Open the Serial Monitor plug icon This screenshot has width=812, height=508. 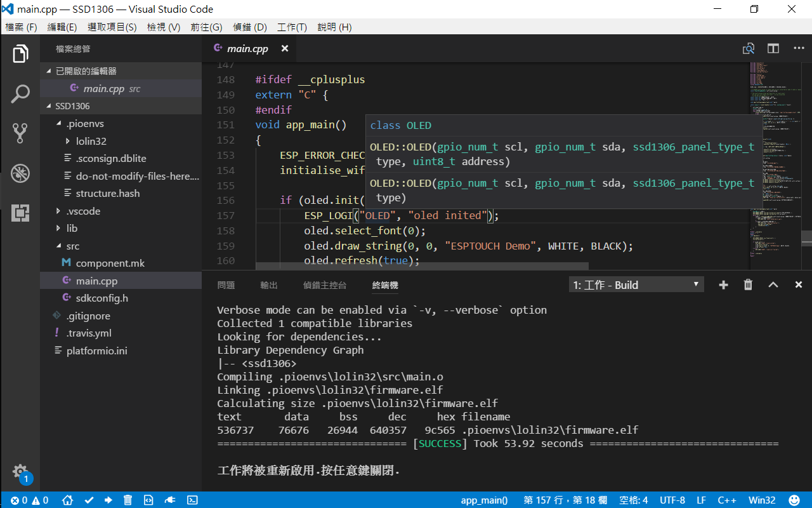tap(169, 500)
